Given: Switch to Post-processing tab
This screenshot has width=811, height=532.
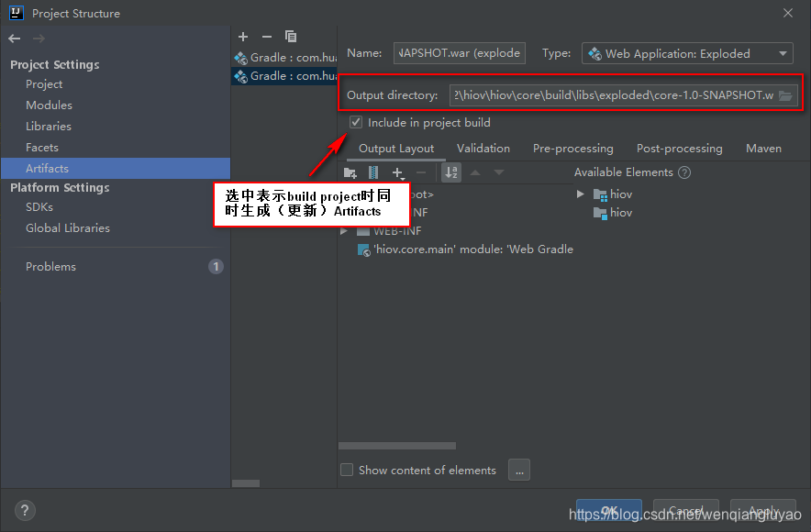Looking at the screenshot, I should point(679,149).
